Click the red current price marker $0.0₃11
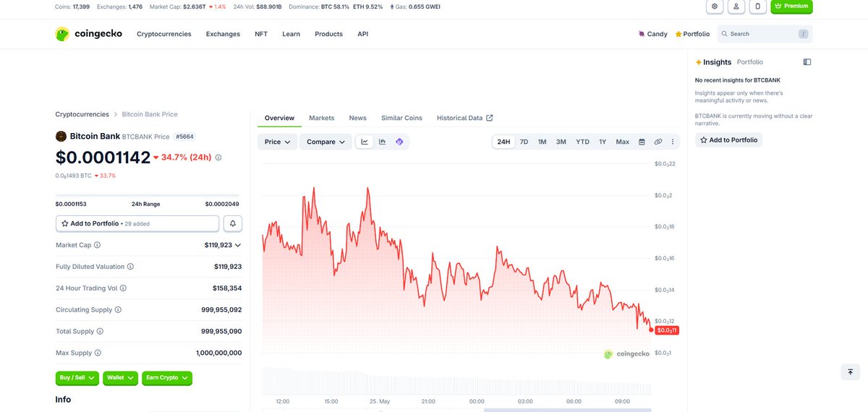The width and height of the screenshot is (868, 412). click(666, 330)
